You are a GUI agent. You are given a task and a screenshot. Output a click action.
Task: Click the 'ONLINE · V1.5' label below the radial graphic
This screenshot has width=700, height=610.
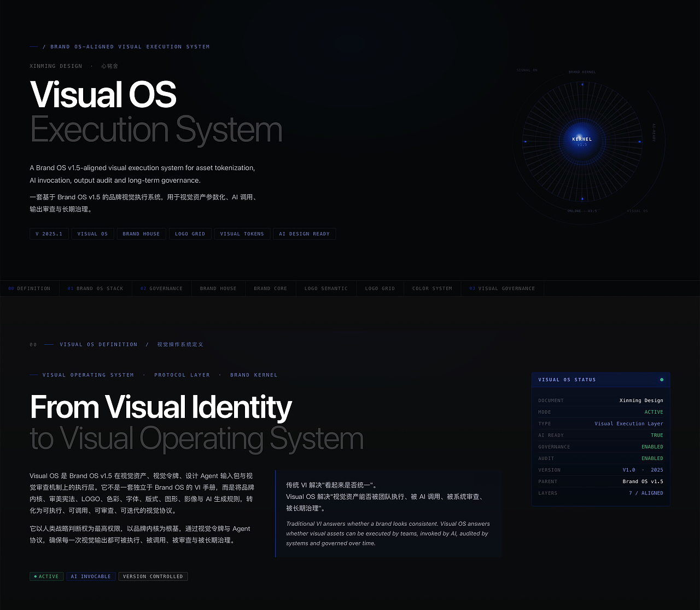click(582, 211)
